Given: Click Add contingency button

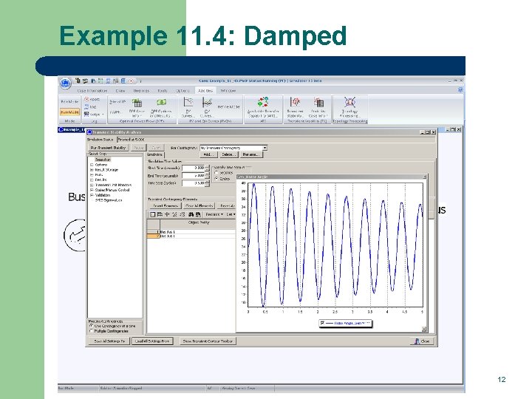Looking at the screenshot, I should (x=208, y=154).
